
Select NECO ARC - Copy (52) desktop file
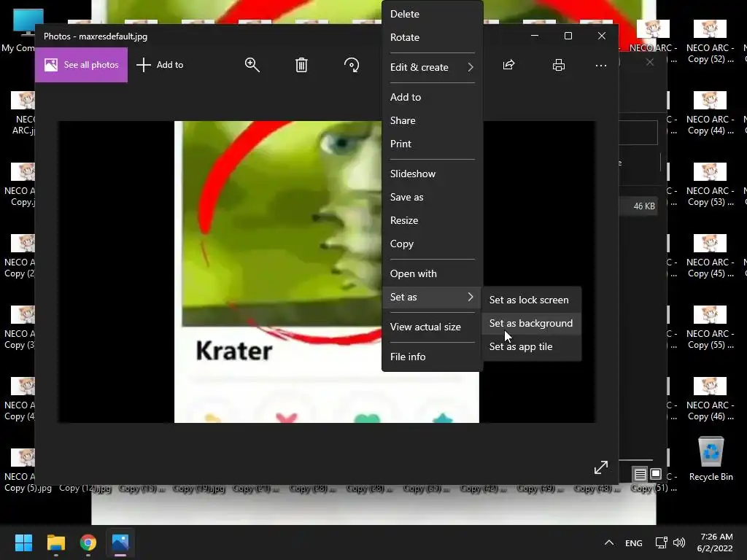coord(711,42)
